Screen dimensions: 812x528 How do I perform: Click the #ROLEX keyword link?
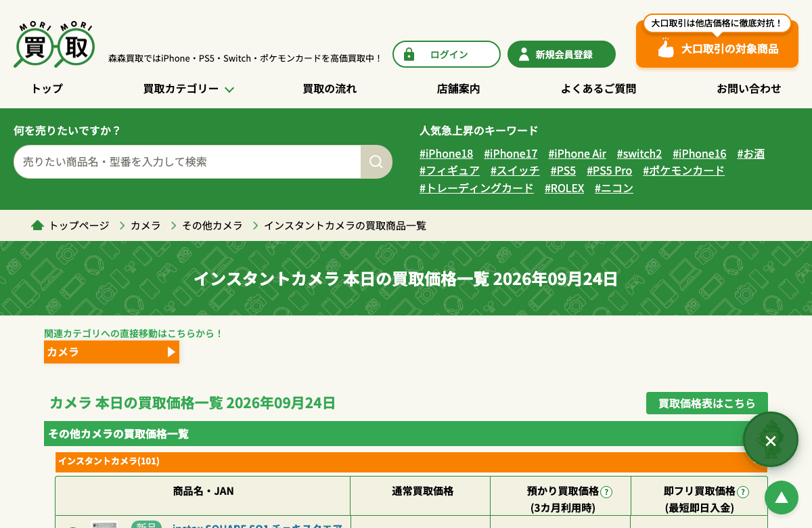click(564, 188)
